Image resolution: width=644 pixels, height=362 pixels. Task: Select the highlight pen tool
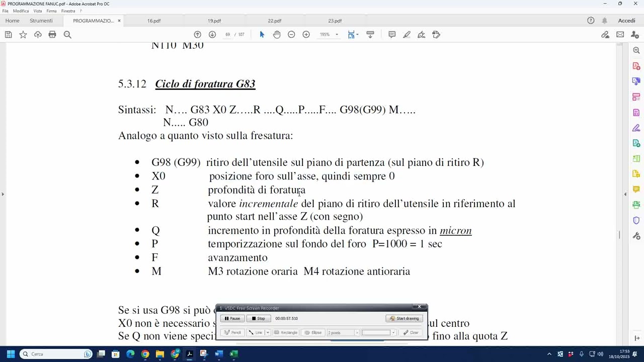(x=407, y=35)
